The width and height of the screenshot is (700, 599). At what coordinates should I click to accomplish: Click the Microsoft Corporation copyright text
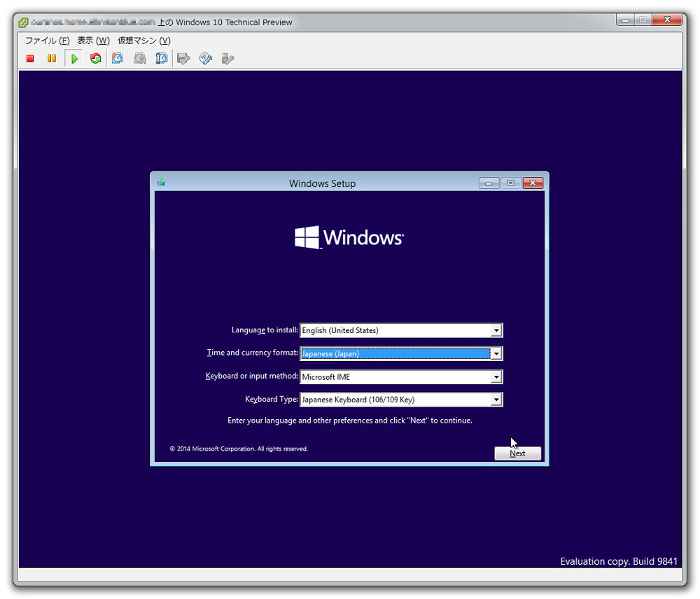pyautogui.click(x=239, y=449)
